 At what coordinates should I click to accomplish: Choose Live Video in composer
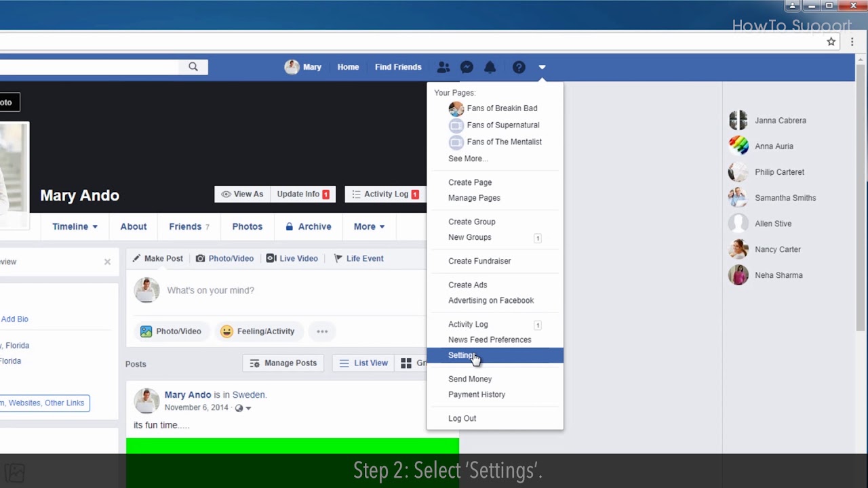tap(292, 258)
